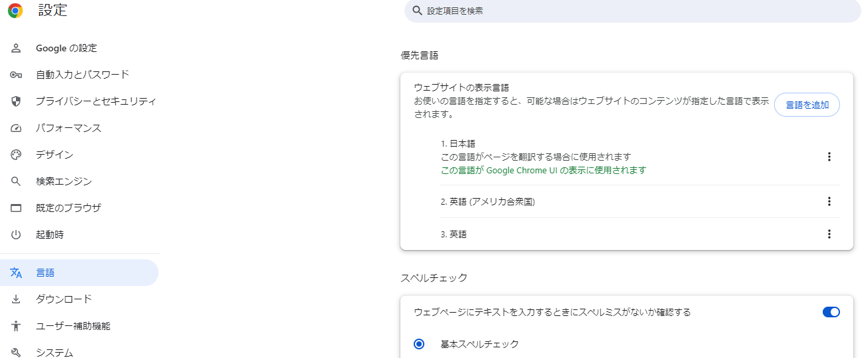
Task: Click the download arrow icon for ダウンロード
Action: (17, 299)
